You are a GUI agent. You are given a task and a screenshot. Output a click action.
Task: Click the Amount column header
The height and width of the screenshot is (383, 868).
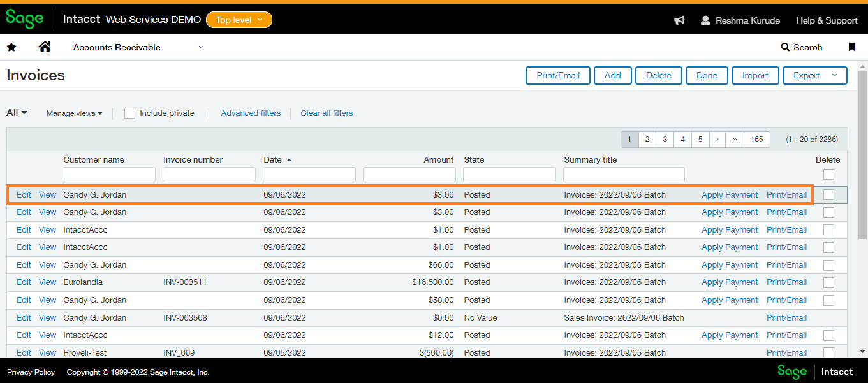(x=439, y=160)
